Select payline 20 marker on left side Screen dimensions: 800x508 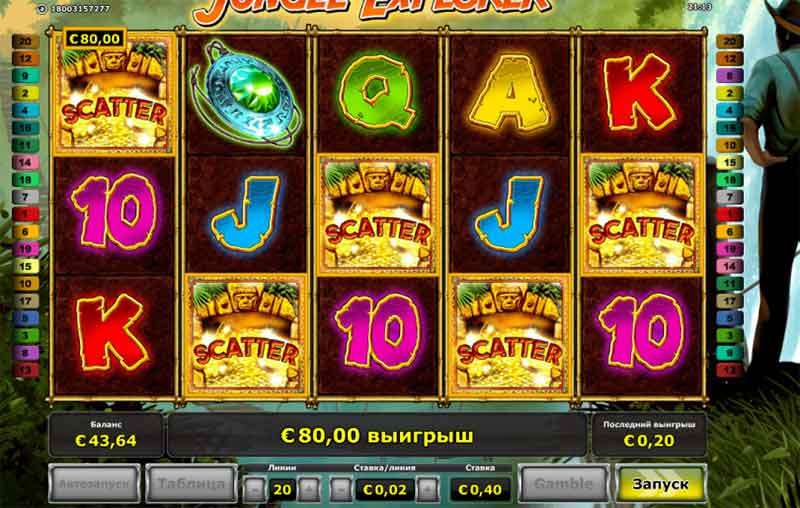(26, 41)
